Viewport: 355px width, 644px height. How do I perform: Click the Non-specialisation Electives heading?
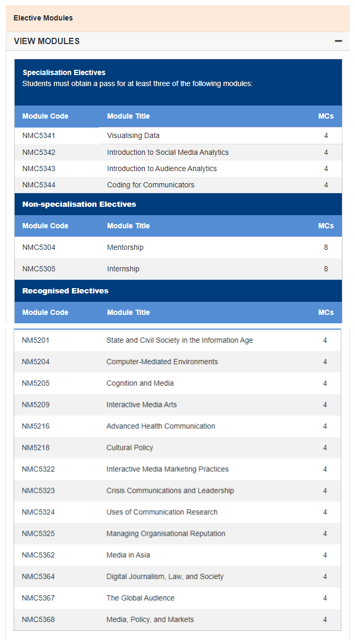pos(79,204)
